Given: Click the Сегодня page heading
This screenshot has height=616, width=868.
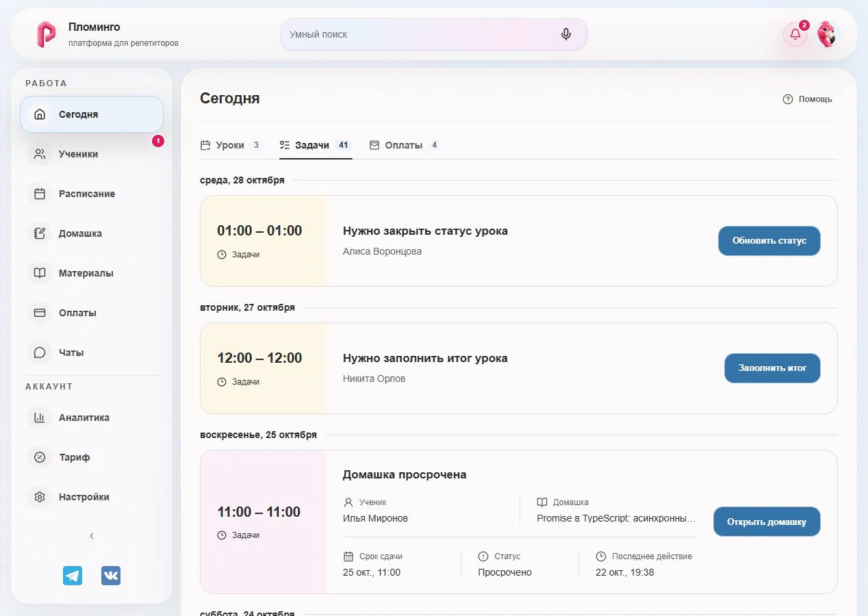Looking at the screenshot, I should pyautogui.click(x=230, y=99).
